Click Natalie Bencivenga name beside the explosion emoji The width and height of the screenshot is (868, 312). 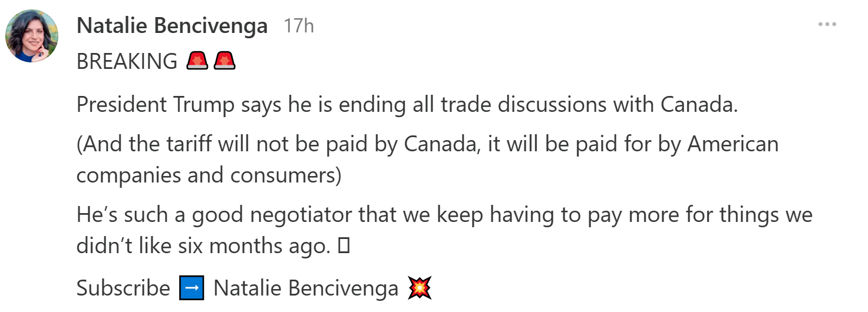[x=306, y=288]
